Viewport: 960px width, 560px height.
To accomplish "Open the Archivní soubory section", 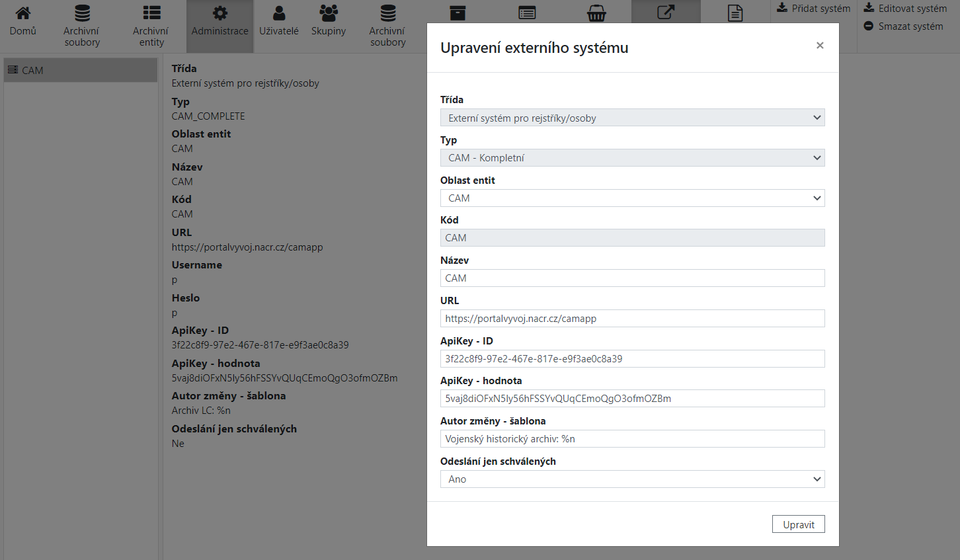I will pyautogui.click(x=82, y=24).
